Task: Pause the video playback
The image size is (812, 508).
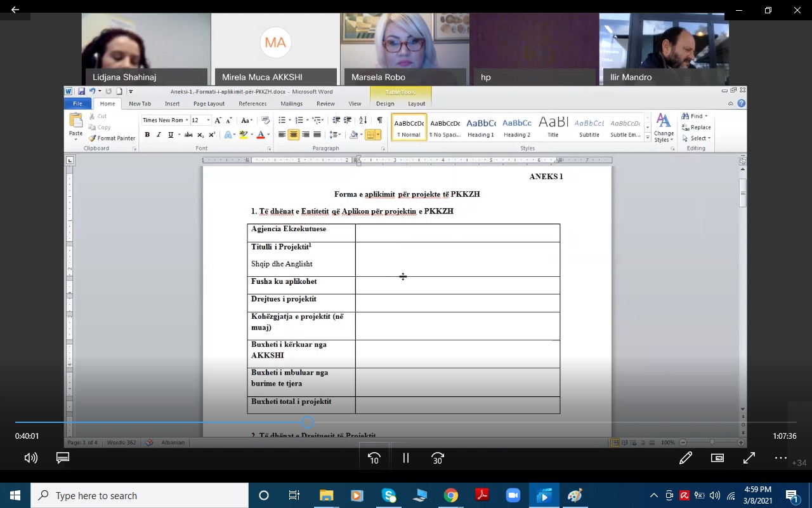Action: [406, 458]
